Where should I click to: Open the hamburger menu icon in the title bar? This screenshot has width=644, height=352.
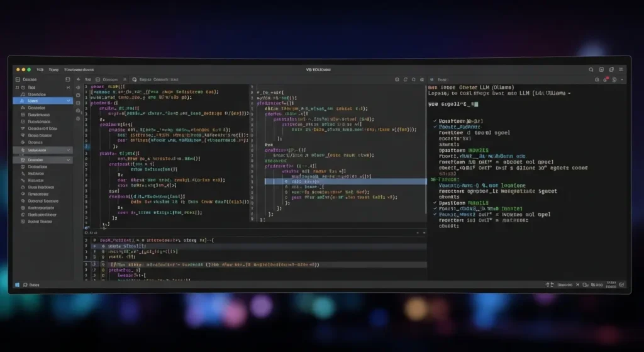tap(621, 69)
